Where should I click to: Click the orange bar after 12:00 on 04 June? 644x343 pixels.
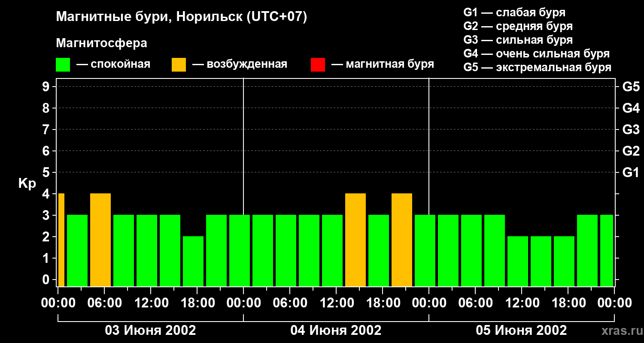coord(355,240)
